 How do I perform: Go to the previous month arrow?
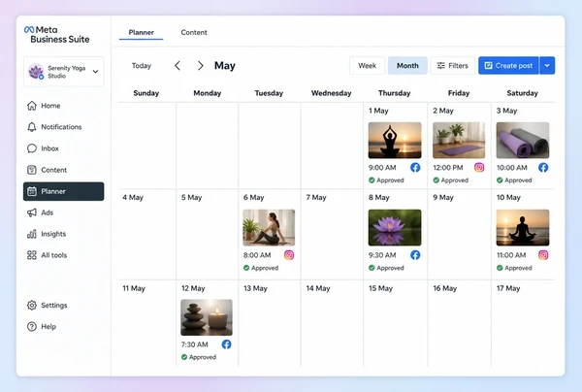[178, 66]
